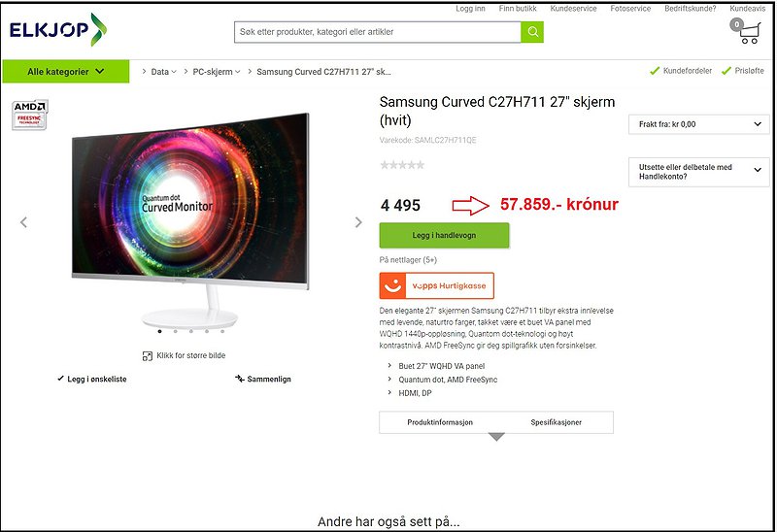
Task: Click the five-star rating icons
Action: (402, 165)
